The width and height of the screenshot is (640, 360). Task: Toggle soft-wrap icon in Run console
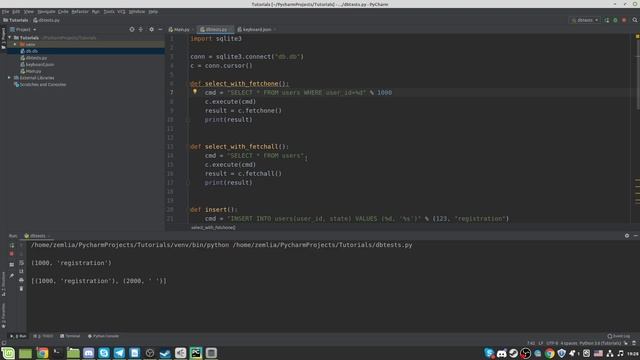(21, 263)
